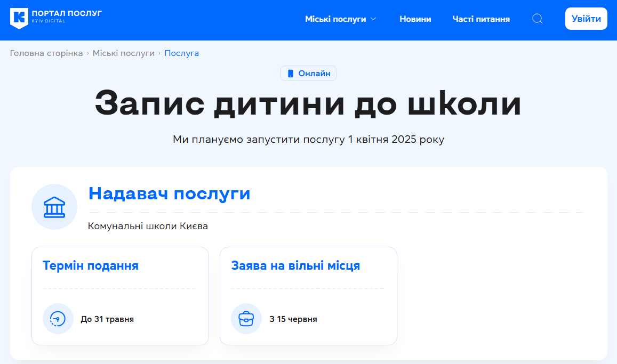The width and height of the screenshot is (617, 364).
Task: Click the Заява на вільні місця card
Action: coord(308,295)
